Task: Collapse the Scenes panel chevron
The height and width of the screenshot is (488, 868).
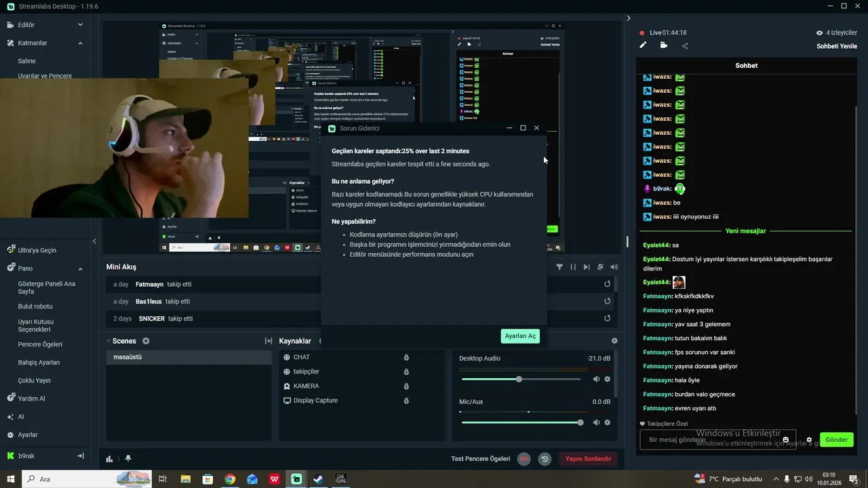Action: tap(108, 341)
